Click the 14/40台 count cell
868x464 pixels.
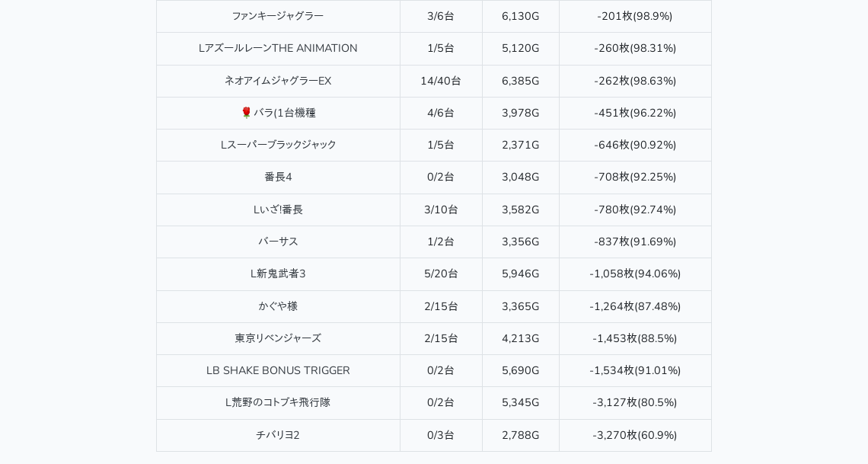[441, 81]
